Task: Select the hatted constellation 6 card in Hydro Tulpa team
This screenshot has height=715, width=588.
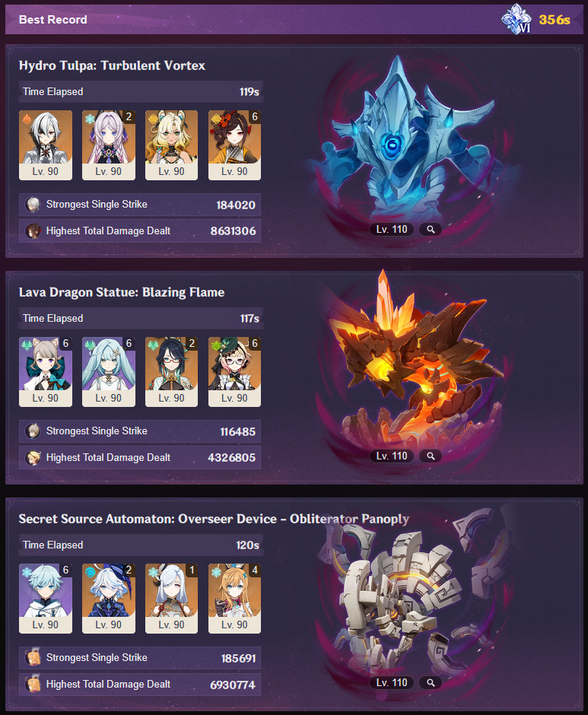Action: point(234,145)
